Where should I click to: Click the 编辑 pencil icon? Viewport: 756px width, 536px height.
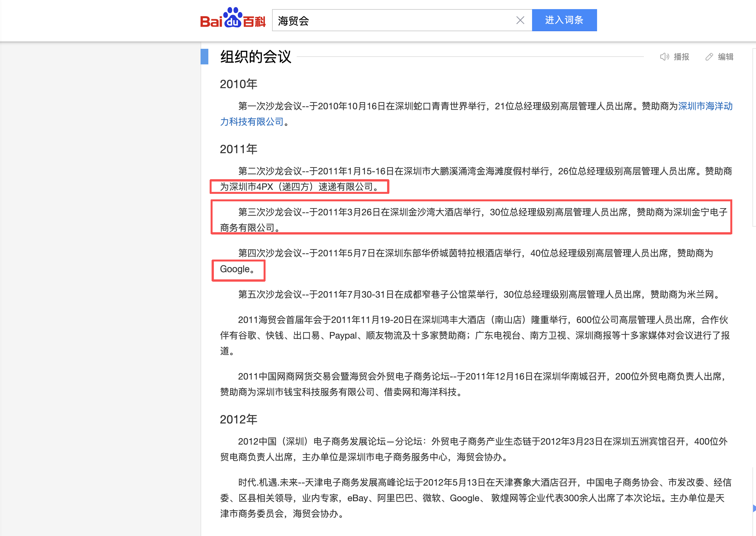[709, 57]
